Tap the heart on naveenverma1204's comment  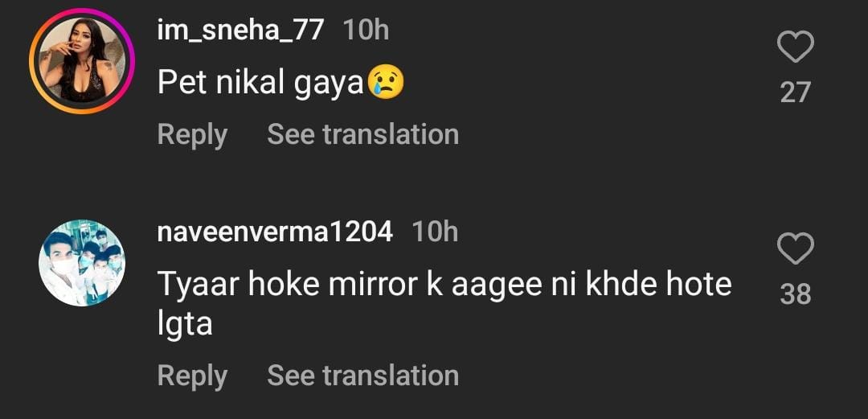(796, 249)
